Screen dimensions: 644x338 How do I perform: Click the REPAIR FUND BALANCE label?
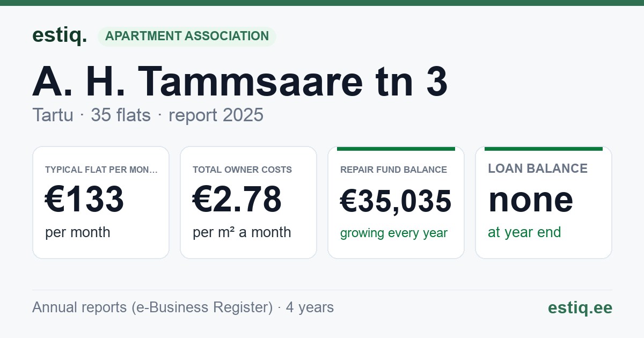[393, 170]
